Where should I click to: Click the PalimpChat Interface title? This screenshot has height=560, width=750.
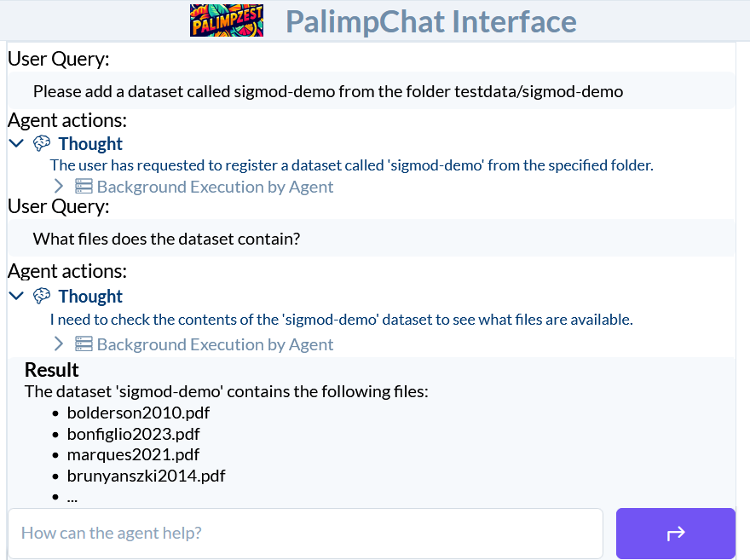pyautogui.click(x=431, y=21)
